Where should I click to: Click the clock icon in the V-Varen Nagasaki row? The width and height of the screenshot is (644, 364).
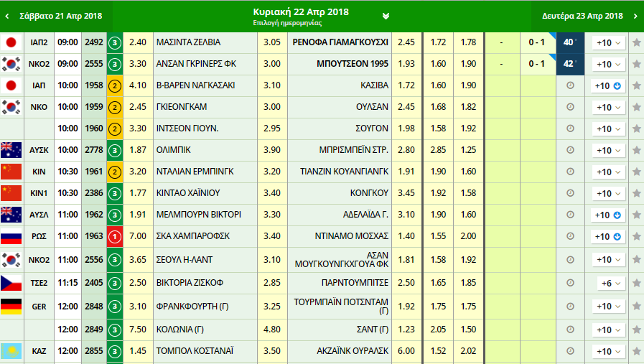click(571, 85)
